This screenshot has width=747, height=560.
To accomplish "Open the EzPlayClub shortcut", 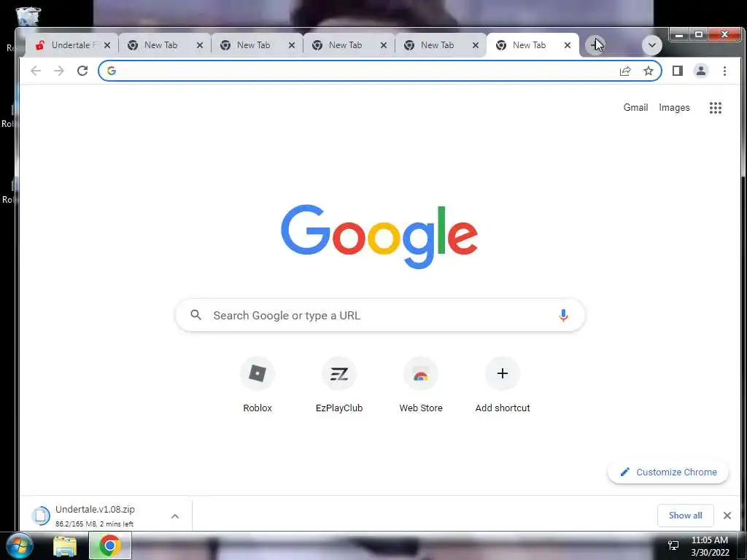I will (339, 373).
